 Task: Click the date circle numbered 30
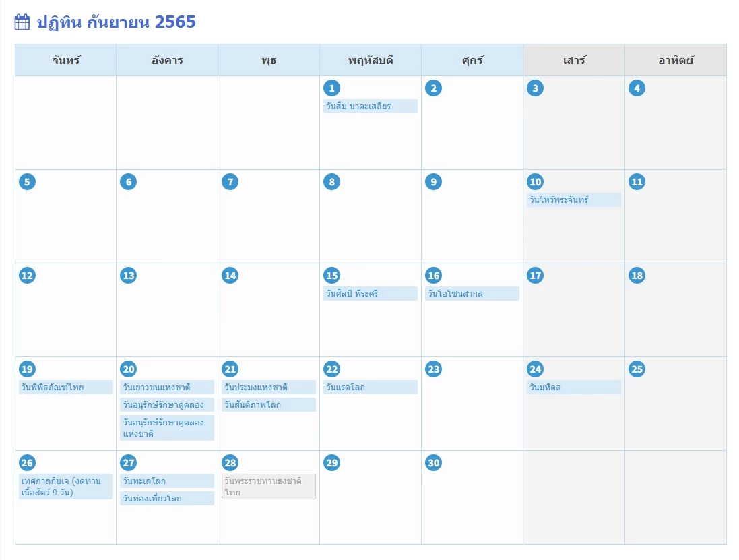[433, 463]
